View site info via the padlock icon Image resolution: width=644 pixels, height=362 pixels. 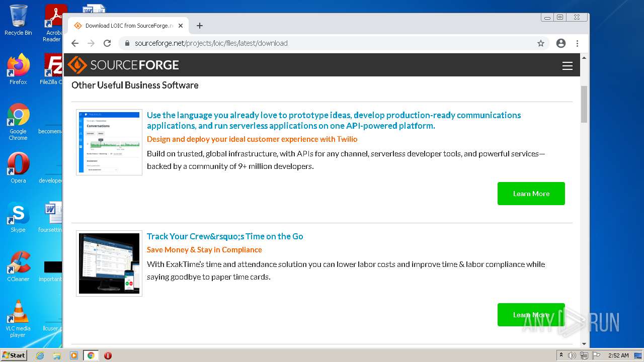click(x=127, y=43)
